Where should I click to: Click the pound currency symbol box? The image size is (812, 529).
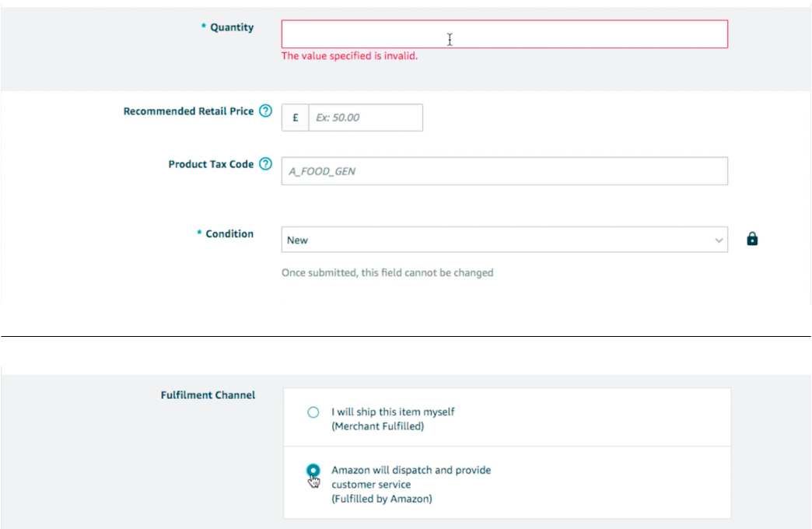tap(296, 117)
